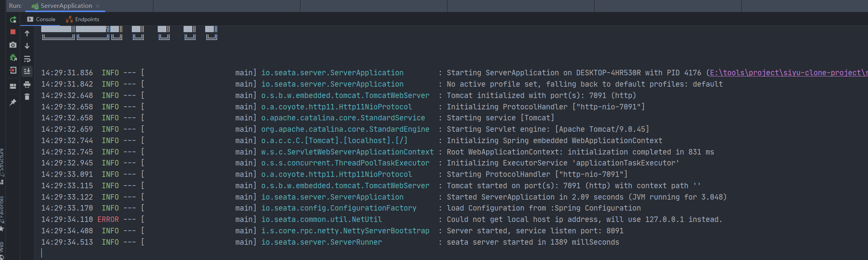Click 'Tomcat started on port(s): 7091' message
The image size is (868, 260).
[574, 185]
